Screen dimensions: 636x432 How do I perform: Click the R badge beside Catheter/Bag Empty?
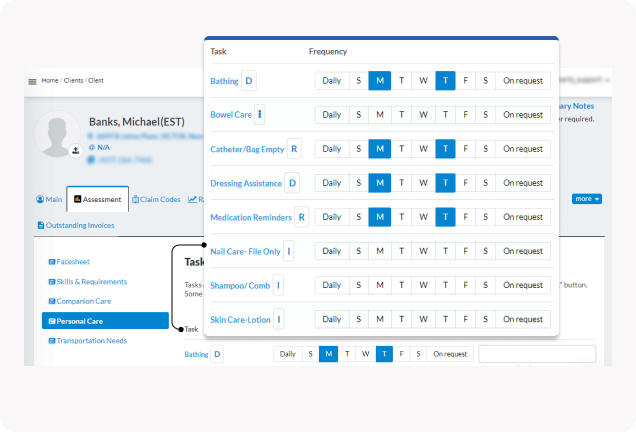pyautogui.click(x=294, y=149)
